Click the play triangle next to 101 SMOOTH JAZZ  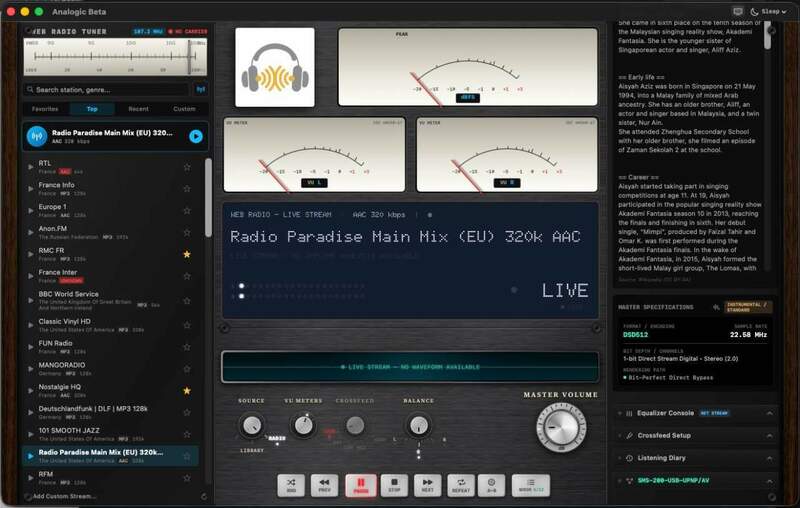point(31,434)
